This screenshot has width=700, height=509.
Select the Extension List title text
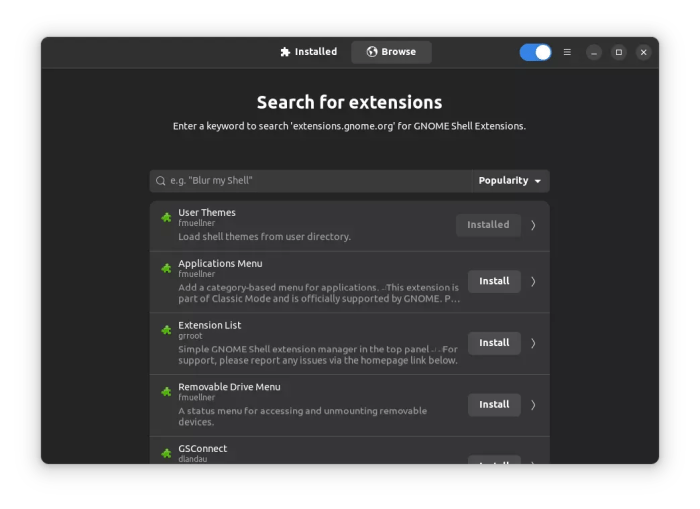pos(209,325)
